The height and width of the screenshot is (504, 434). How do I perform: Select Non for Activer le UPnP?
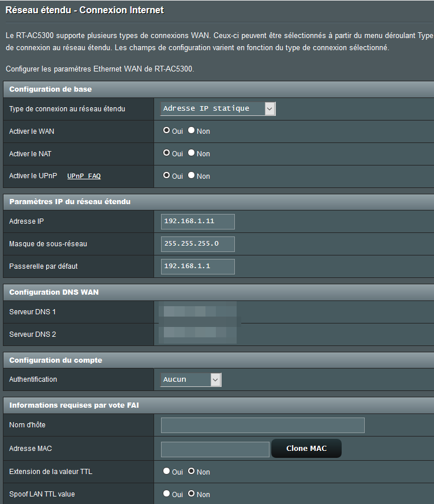[x=192, y=175]
